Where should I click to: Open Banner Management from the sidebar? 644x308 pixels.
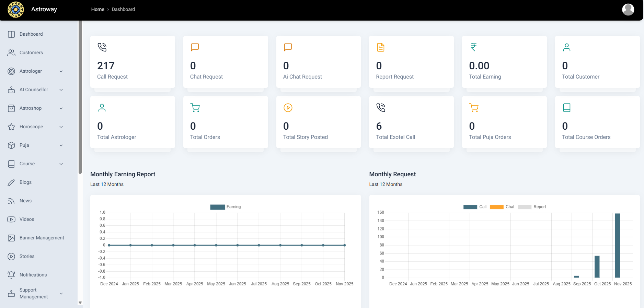[42, 238]
